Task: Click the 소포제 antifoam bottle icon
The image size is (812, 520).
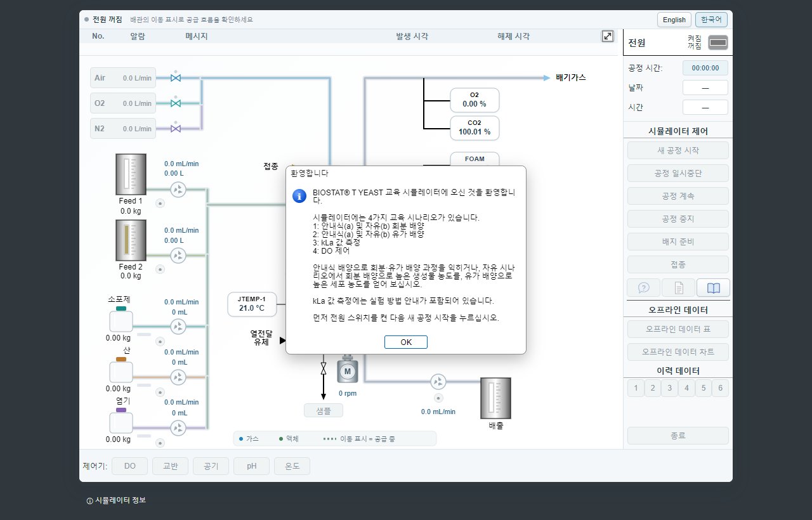Action: tap(121, 320)
